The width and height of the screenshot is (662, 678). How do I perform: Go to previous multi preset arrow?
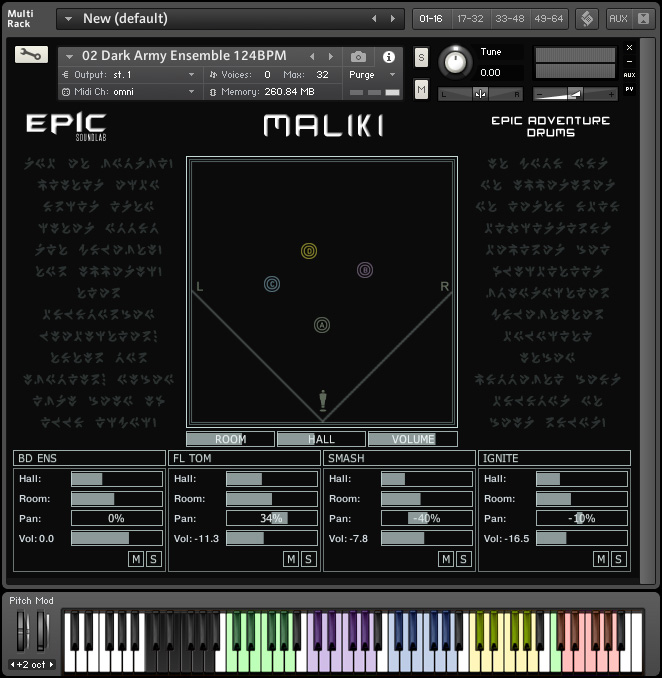point(374,19)
